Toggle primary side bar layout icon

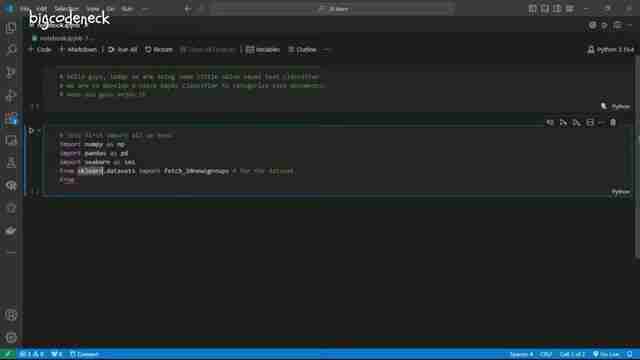[532, 9]
